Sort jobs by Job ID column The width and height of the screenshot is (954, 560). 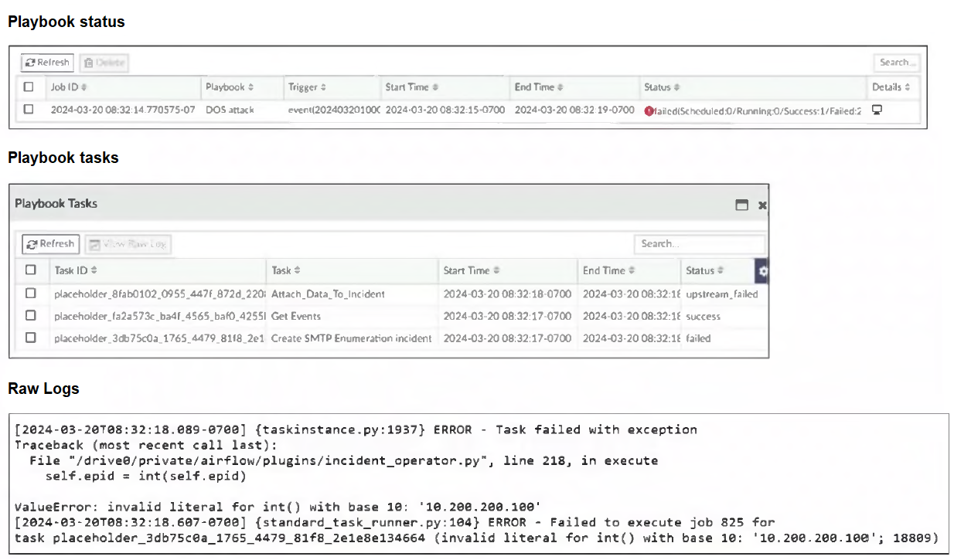(x=69, y=87)
